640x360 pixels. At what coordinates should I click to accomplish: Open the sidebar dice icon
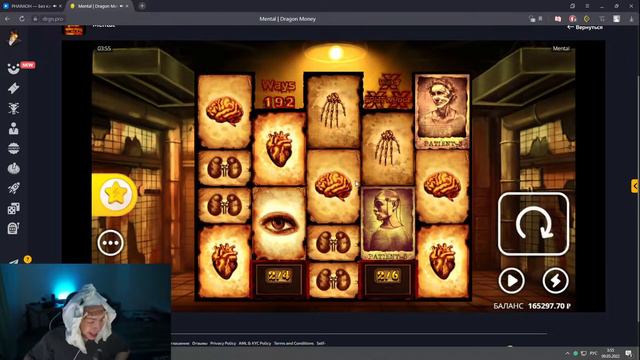(x=13, y=209)
